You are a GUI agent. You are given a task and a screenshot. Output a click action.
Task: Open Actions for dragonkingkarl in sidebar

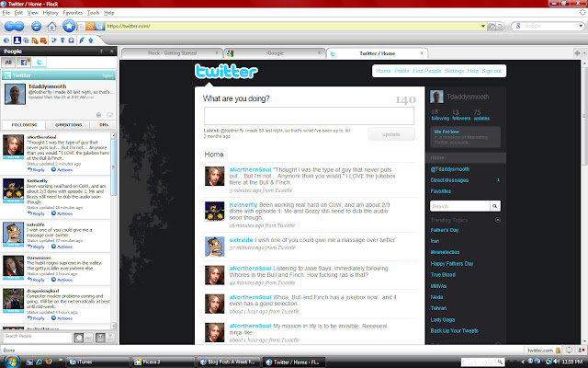click(62, 318)
